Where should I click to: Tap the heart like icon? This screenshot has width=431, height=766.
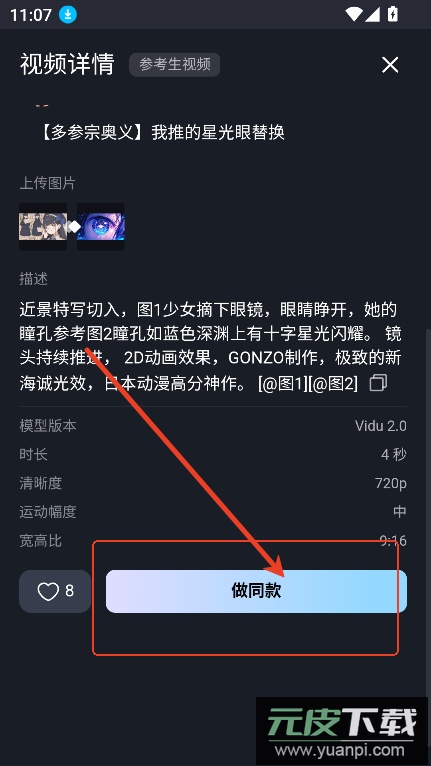click(x=48, y=592)
